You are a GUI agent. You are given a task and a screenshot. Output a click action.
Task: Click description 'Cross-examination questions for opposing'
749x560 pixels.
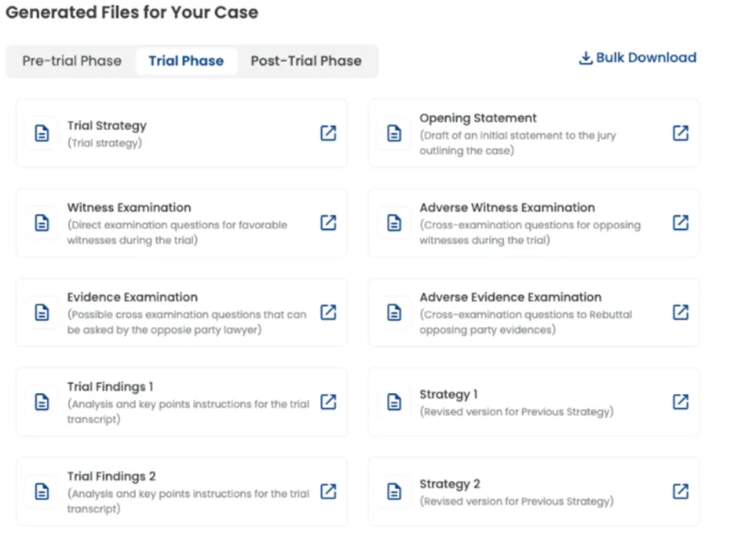click(x=531, y=225)
